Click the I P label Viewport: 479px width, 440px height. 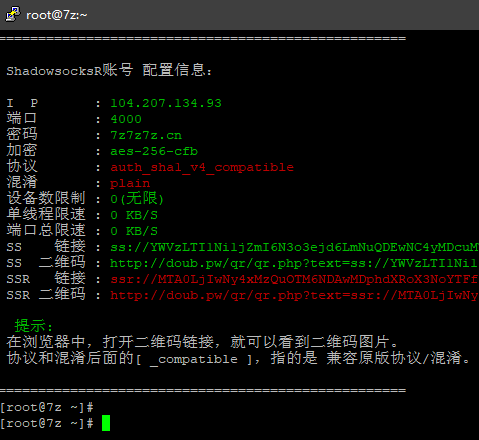coord(22,103)
